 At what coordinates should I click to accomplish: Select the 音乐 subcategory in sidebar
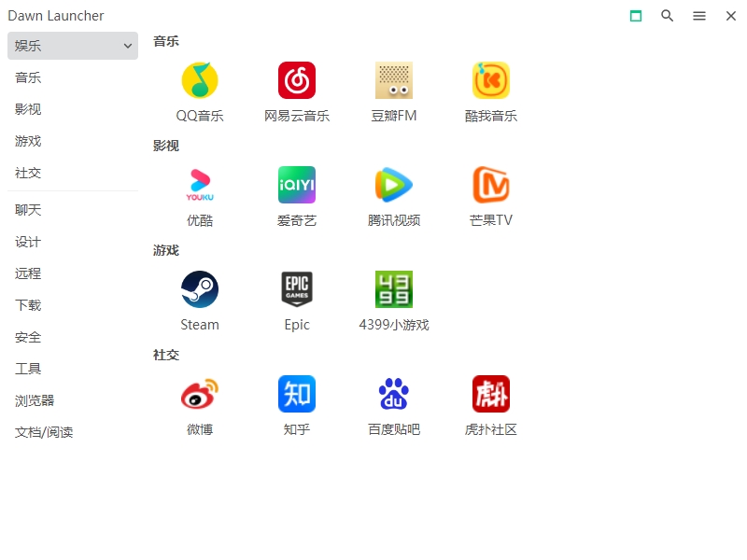(x=28, y=77)
